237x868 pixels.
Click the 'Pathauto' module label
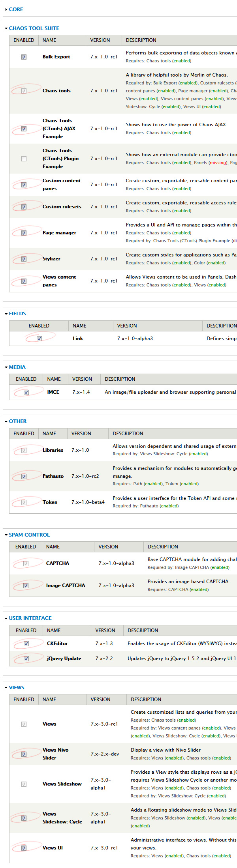click(53, 476)
